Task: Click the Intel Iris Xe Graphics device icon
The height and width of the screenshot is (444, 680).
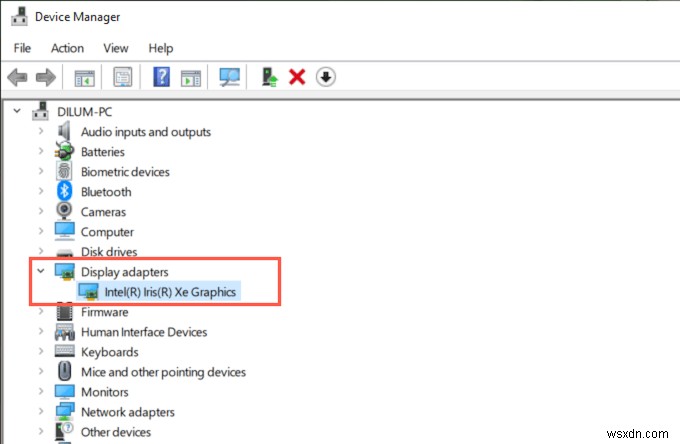Action: 88,292
